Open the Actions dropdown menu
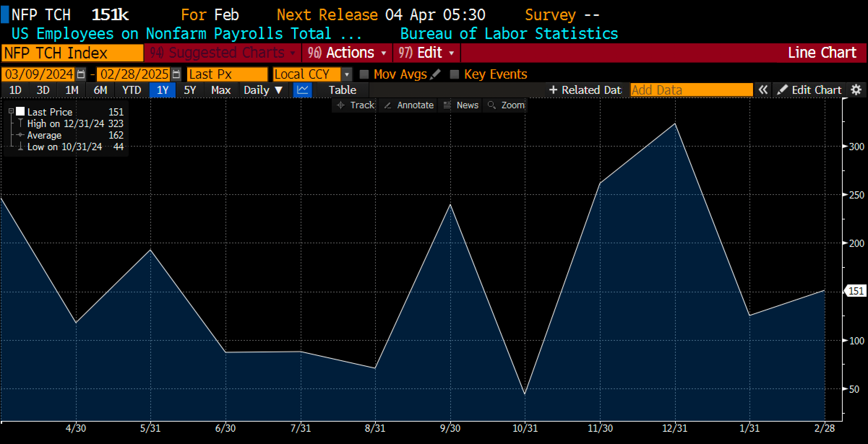This screenshot has height=444, width=868. (x=347, y=53)
